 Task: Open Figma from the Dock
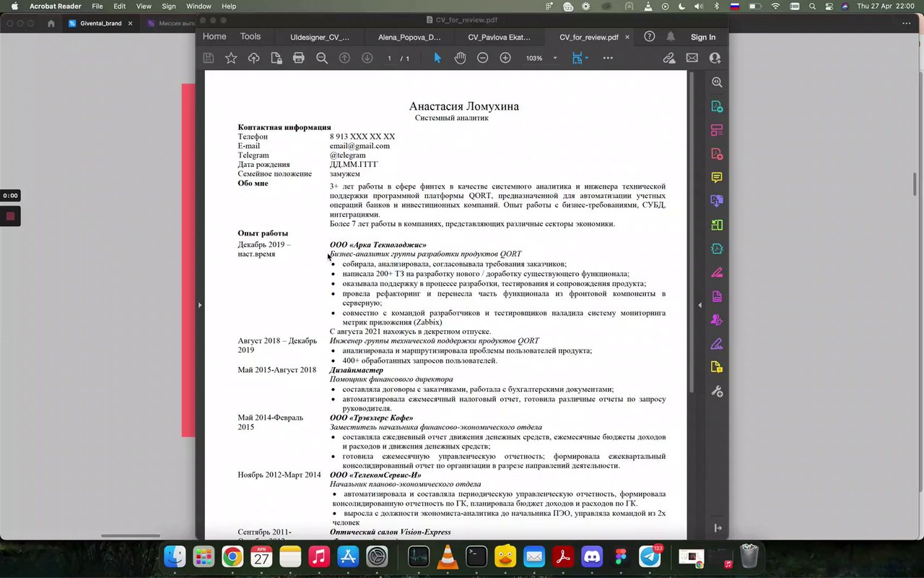coord(621,556)
